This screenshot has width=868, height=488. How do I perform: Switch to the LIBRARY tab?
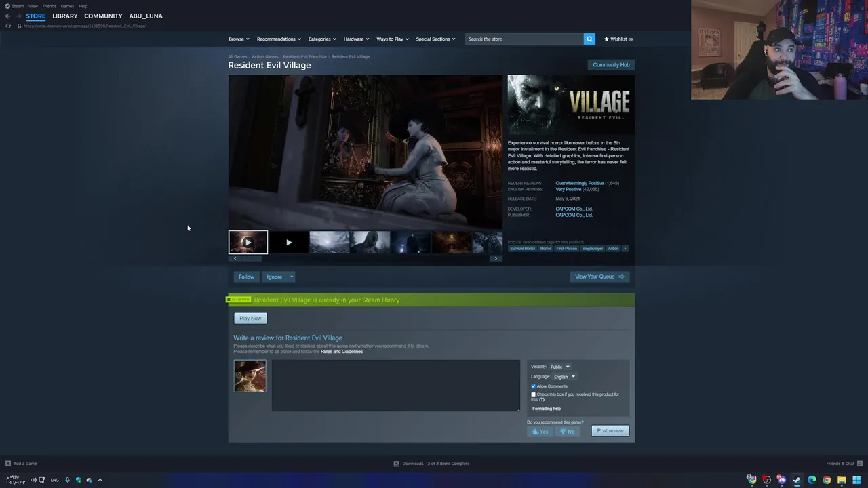(x=65, y=16)
